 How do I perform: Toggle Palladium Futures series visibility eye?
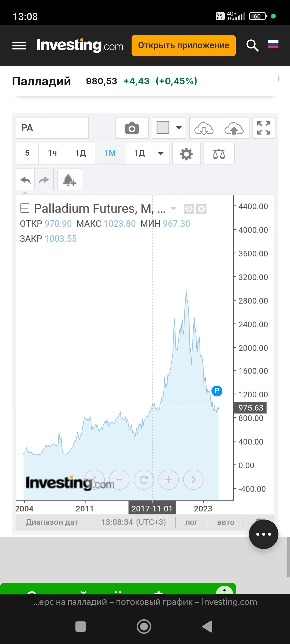[189, 209]
